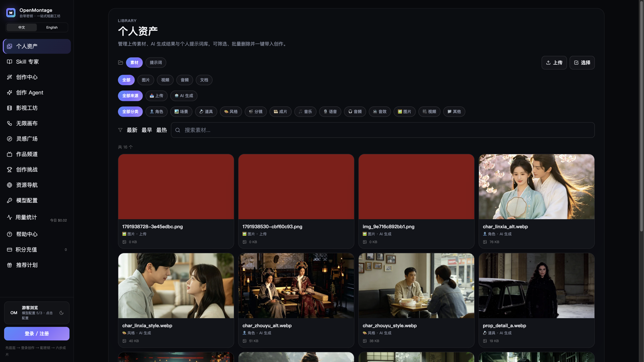Screen dimensions: 644x362
Task: Open 作品频道 in the sidebar
Action: [x=37, y=154]
